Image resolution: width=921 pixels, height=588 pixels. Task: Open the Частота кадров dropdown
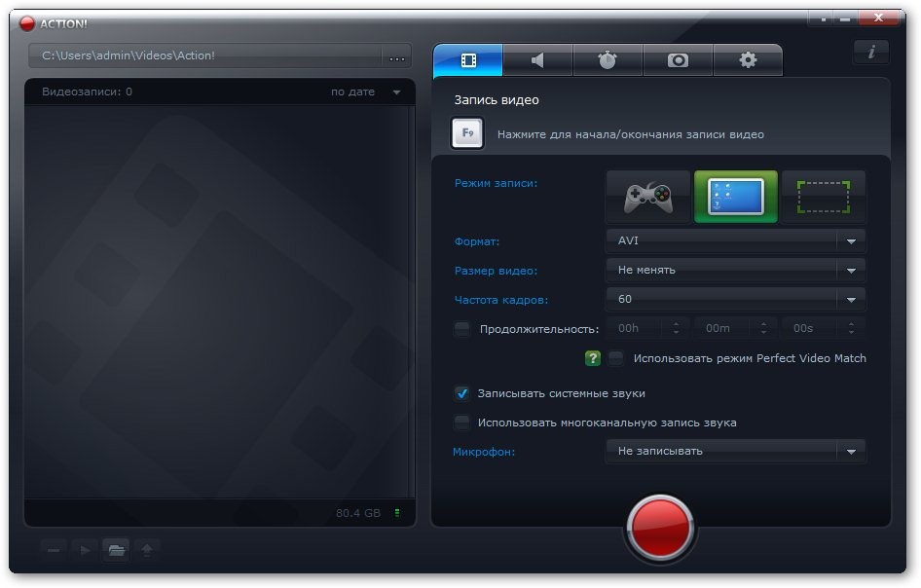tap(735, 300)
